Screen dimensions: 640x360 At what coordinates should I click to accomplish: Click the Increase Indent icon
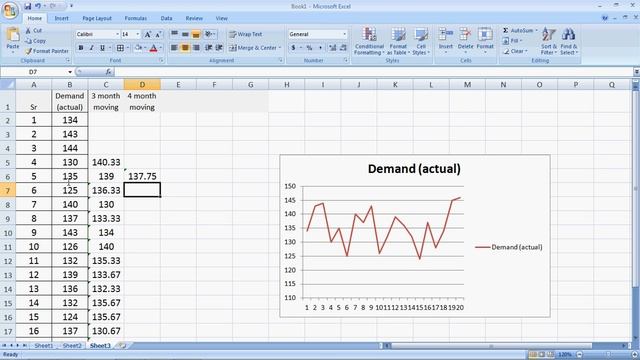219,48
